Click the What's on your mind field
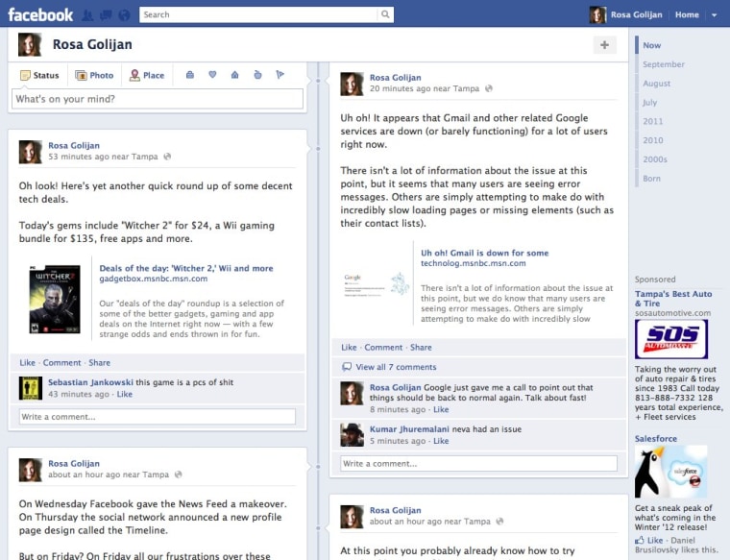Screen dimensions: 730x560 click(x=158, y=99)
